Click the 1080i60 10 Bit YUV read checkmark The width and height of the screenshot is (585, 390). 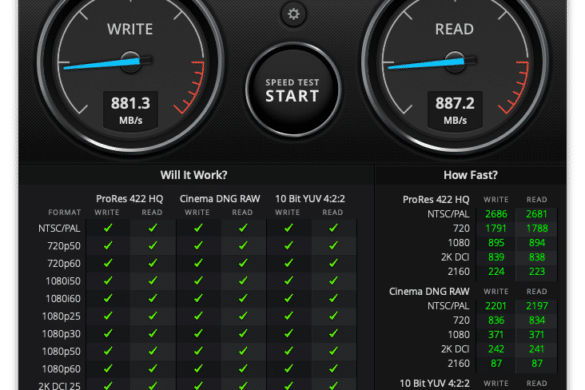tap(334, 298)
